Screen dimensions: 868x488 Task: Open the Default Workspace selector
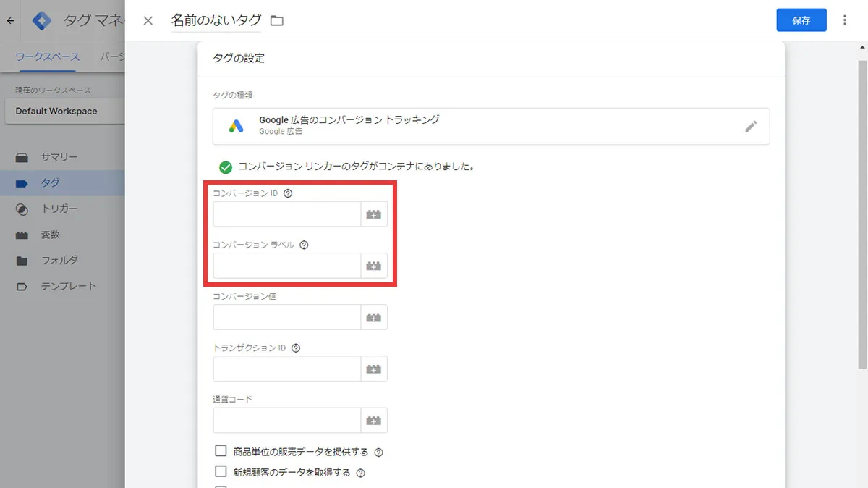tap(65, 112)
